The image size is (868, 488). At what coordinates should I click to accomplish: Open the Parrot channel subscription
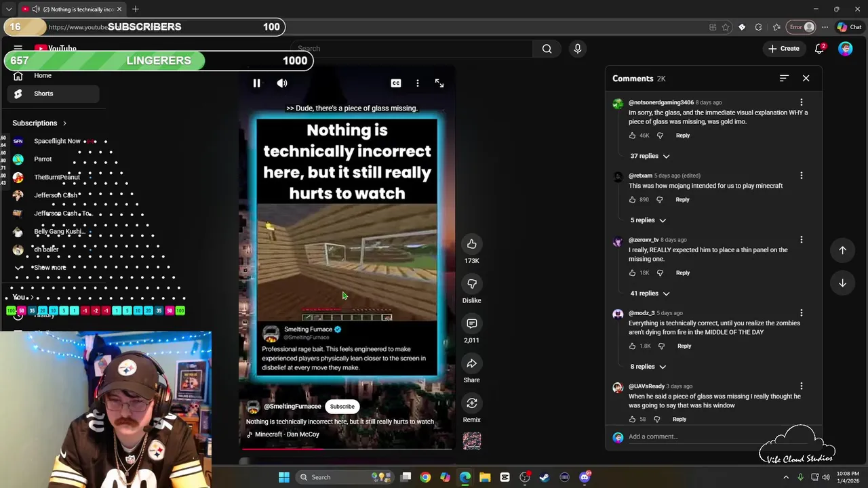point(53,159)
